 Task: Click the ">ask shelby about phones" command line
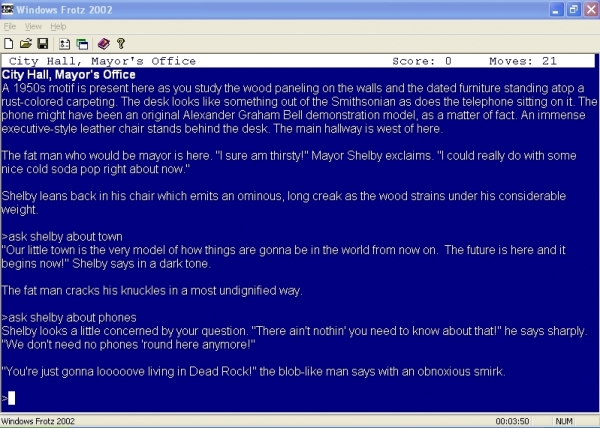69,317
